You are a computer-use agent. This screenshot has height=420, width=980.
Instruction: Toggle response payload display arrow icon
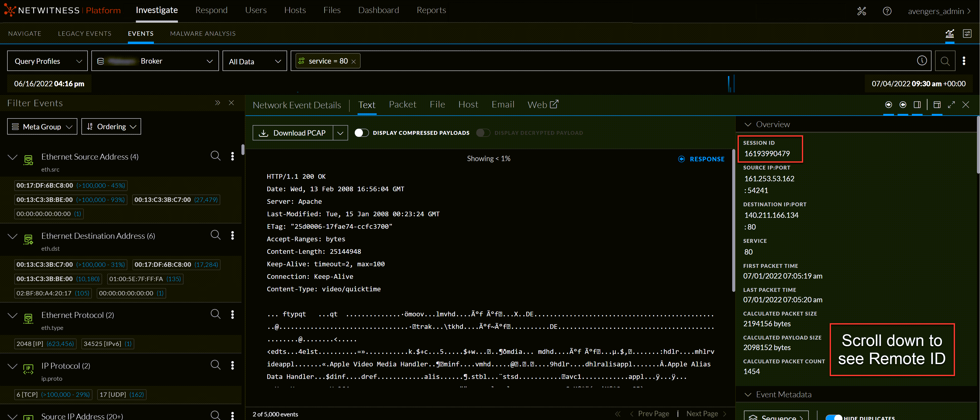pos(903,105)
